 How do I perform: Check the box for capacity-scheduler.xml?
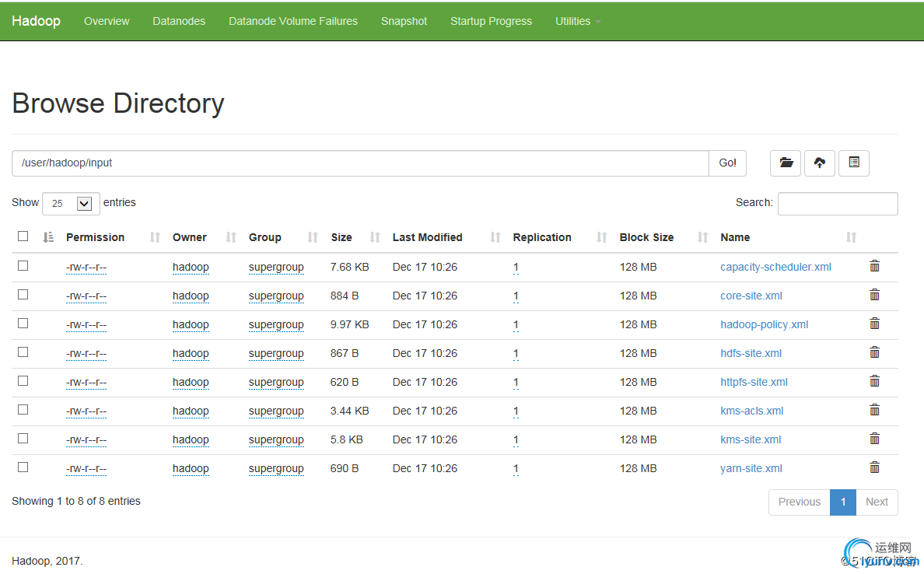[x=23, y=266]
